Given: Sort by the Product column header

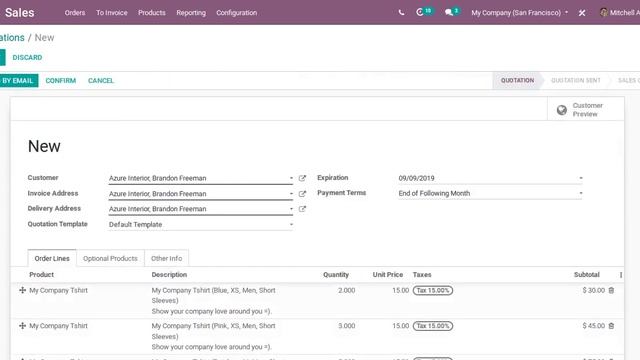Looking at the screenshot, I should pos(41,275).
